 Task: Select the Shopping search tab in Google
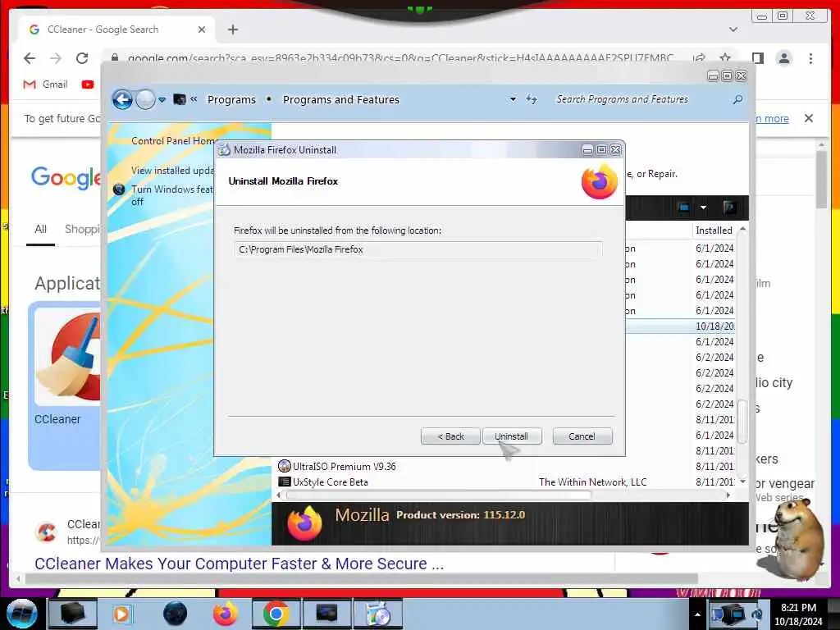coord(81,230)
